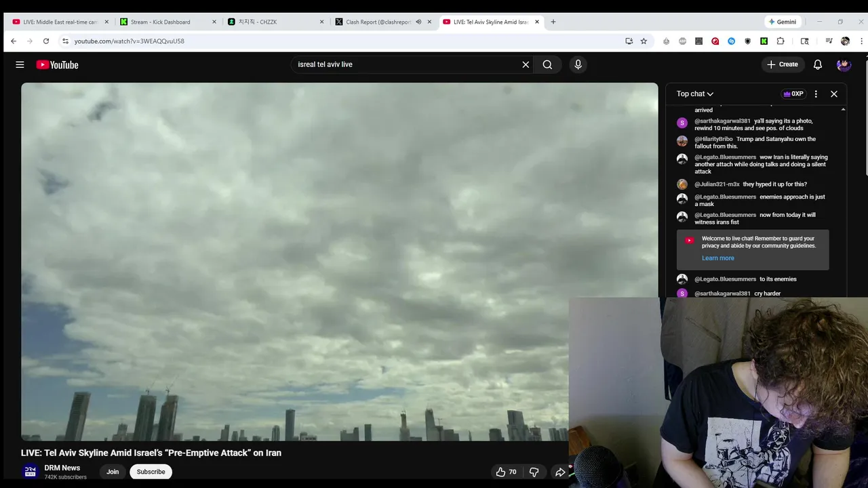This screenshot has width=868, height=488.
Task: Open the red circular recorder extension
Action: [x=715, y=41]
